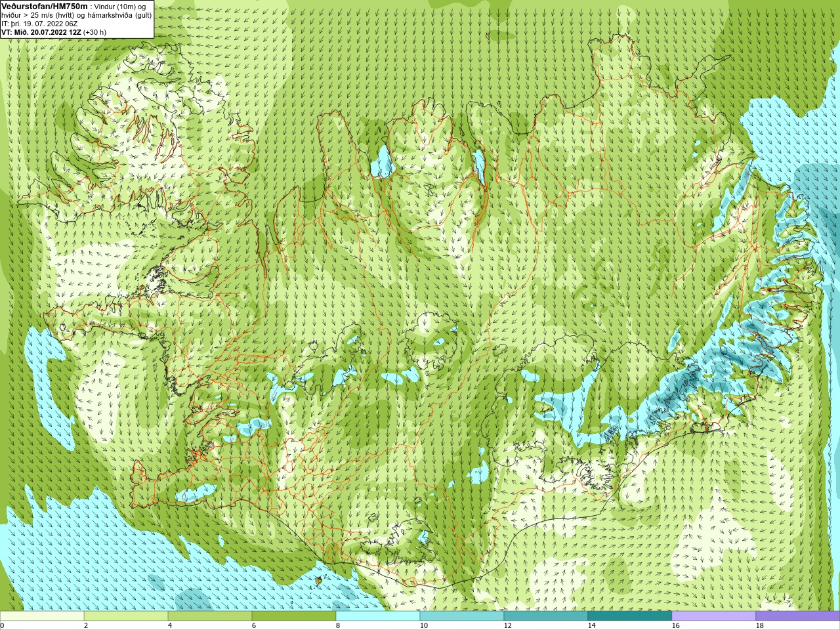The image size is (840, 630).
Task: Click the dark teal 14–16 legend swatch
Action: (x=630, y=616)
